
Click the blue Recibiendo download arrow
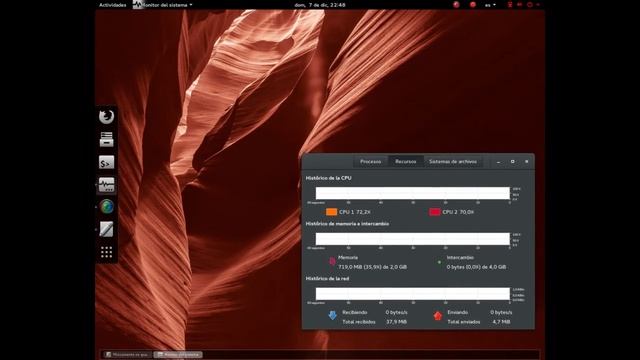(x=332, y=315)
